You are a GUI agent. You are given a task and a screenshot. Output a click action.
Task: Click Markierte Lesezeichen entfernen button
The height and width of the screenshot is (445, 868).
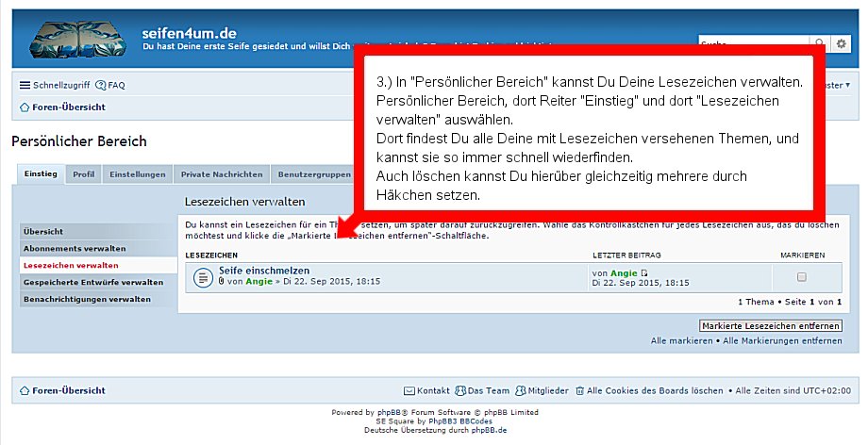771,326
